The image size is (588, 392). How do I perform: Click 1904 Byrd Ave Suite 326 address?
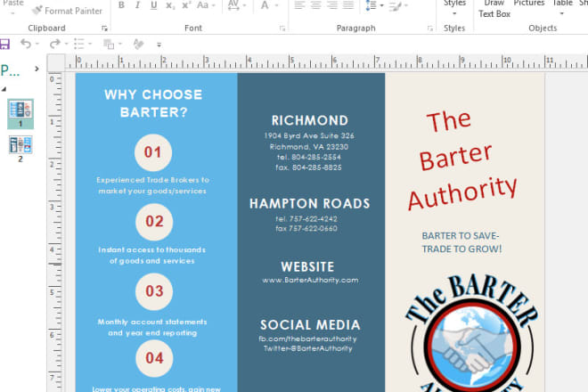click(x=309, y=135)
